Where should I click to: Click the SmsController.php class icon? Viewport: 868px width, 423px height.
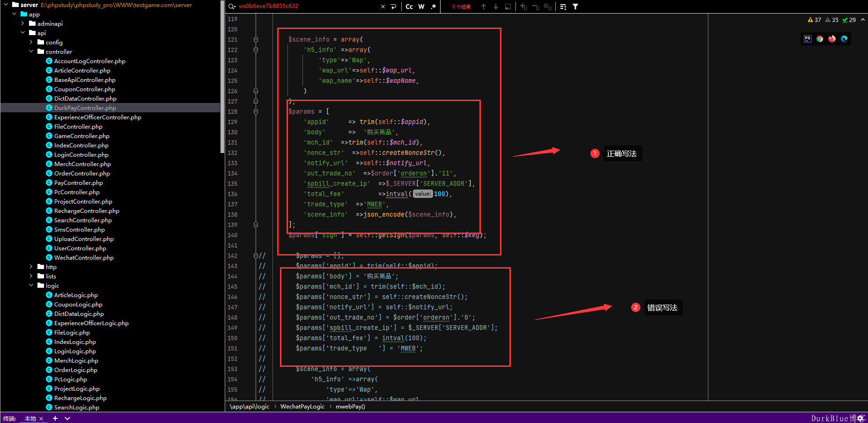click(49, 229)
